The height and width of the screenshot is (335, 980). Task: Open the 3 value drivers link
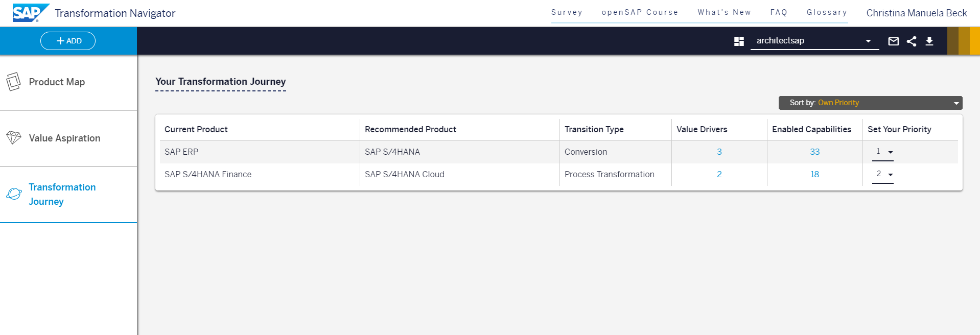point(719,152)
